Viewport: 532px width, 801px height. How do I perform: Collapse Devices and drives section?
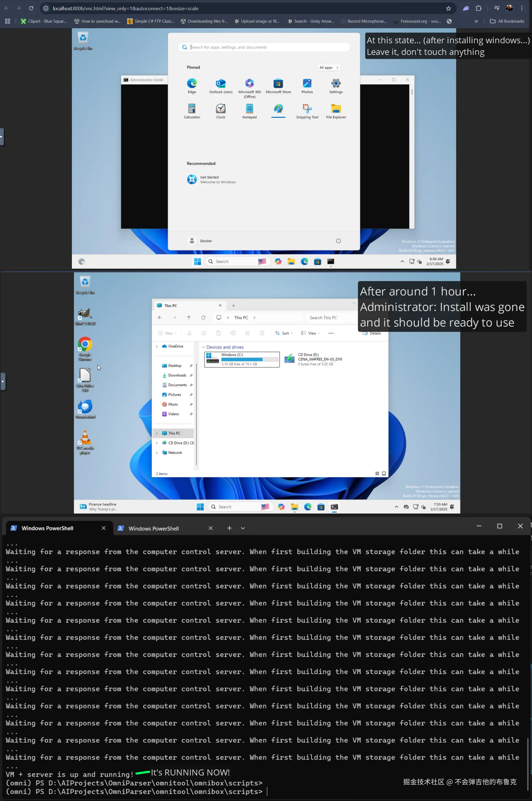203,347
